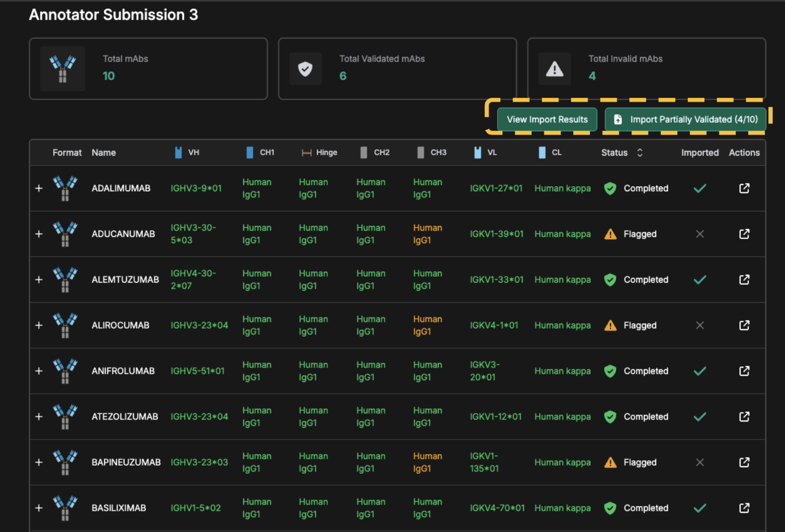Click the imported checkmark for ADALIMUMAB
Viewport: 785px width, 532px height.
(x=700, y=188)
